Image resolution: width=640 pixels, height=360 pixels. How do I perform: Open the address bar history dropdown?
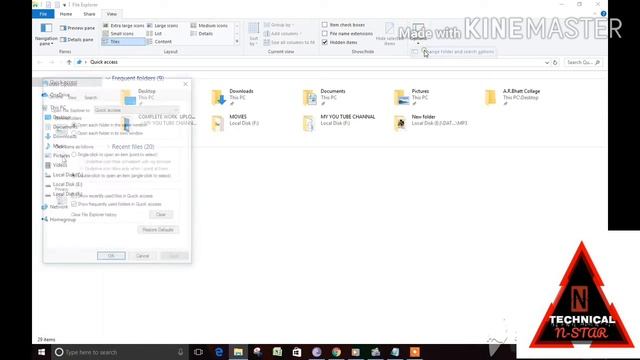(547, 62)
